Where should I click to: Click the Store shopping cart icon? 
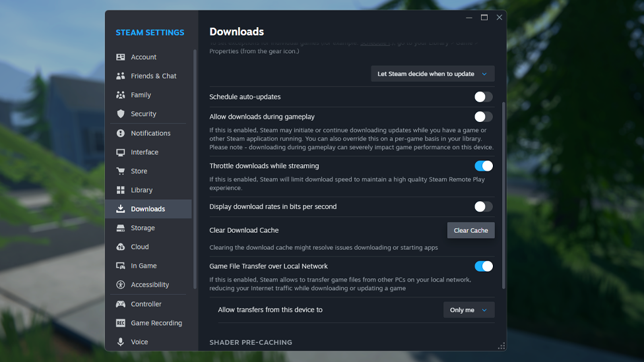tap(120, 171)
